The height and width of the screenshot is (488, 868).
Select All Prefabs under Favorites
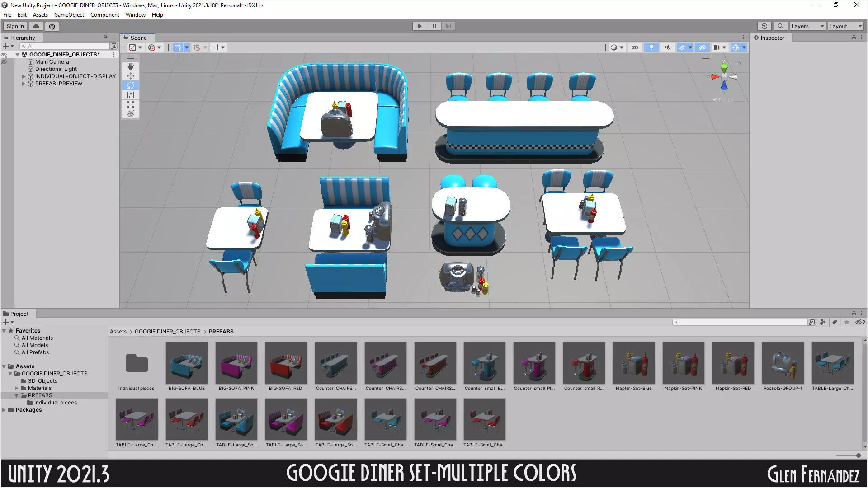click(x=35, y=352)
